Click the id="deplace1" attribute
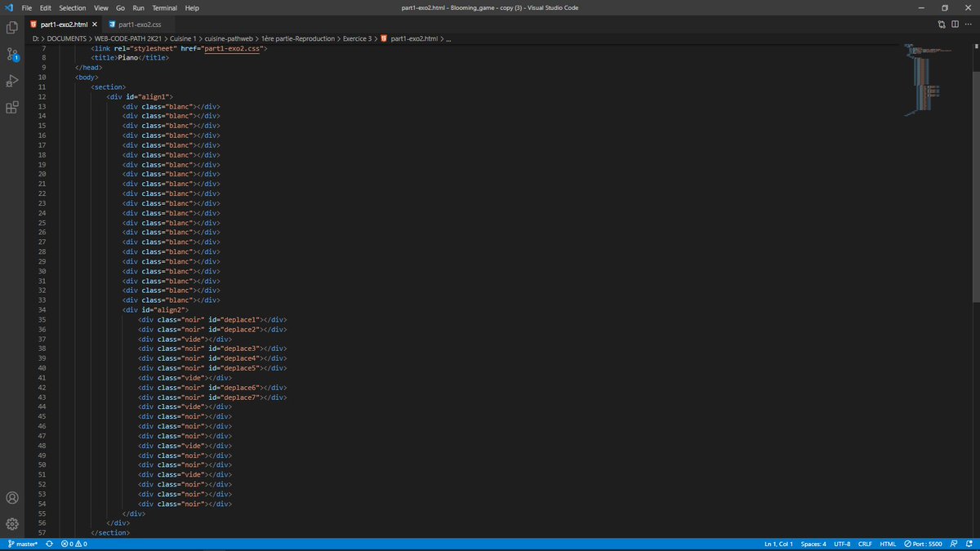The width and height of the screenshot is (980, 551). click(x=234, y=319)
